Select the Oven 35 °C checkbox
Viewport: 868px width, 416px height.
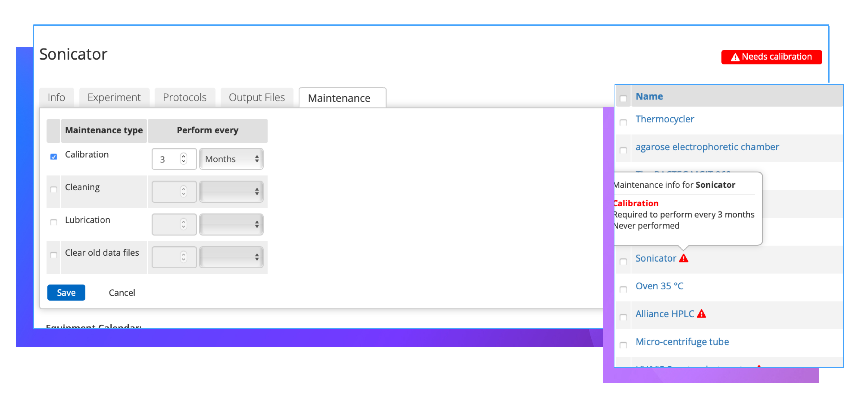click(x=623, y=289)
